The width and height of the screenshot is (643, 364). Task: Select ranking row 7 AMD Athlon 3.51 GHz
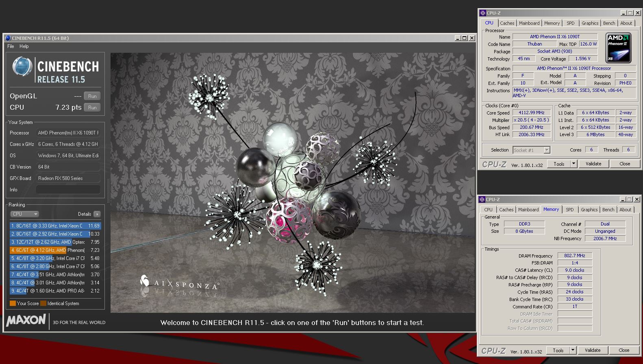[55, 275]
